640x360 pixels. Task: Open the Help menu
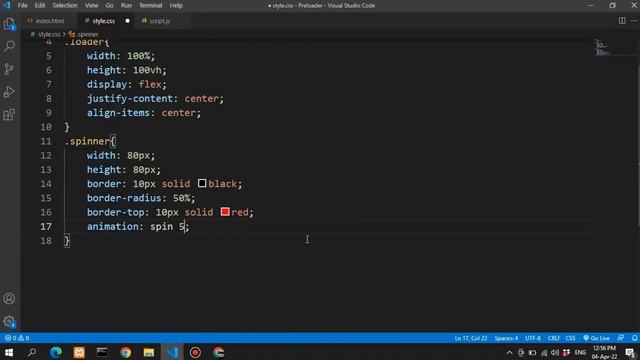pyautogui.click(x=176, y=6)
